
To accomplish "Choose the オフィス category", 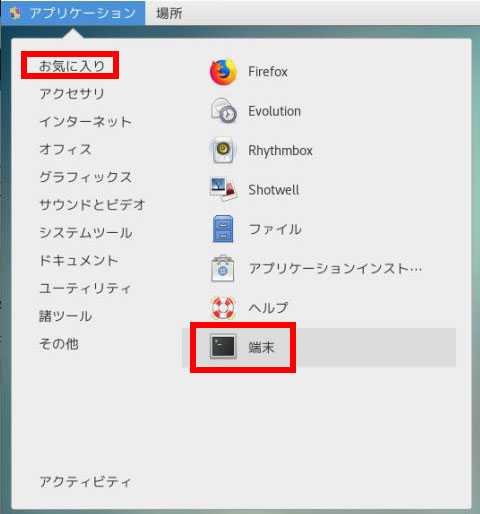I will coord(65,149).
